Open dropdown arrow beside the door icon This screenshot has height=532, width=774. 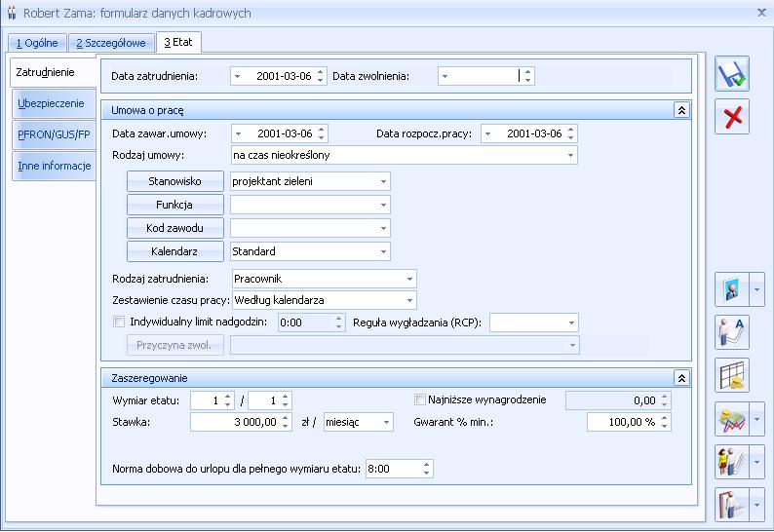click(757, 505)
